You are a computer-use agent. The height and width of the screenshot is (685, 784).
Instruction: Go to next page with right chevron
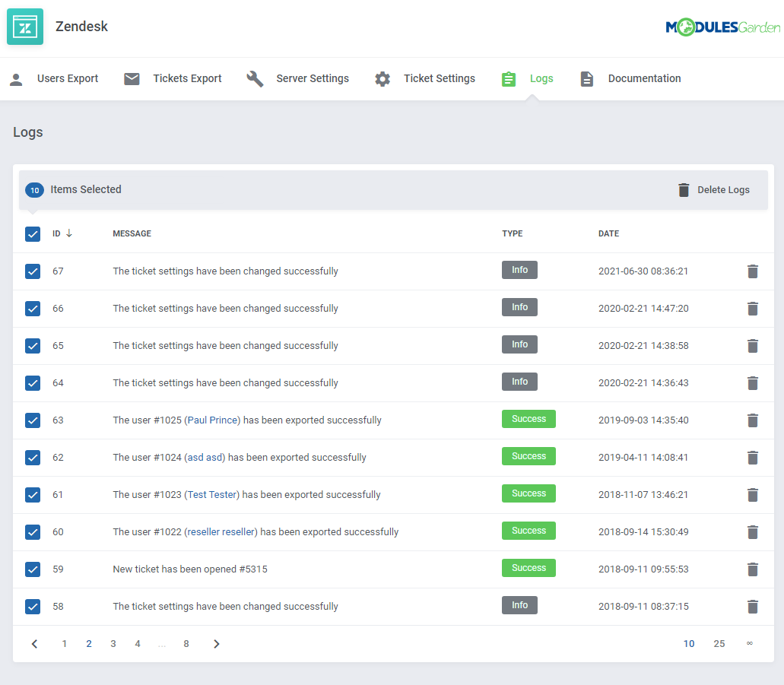point(217,644)
